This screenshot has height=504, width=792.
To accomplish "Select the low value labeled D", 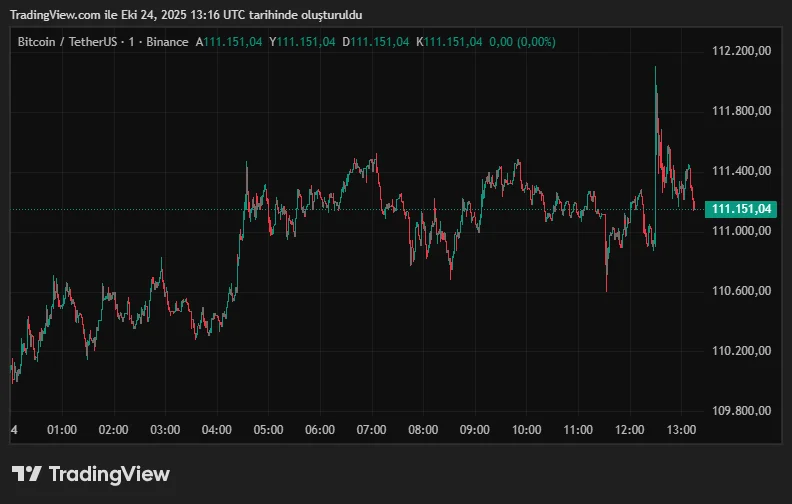I will [375, 42].
